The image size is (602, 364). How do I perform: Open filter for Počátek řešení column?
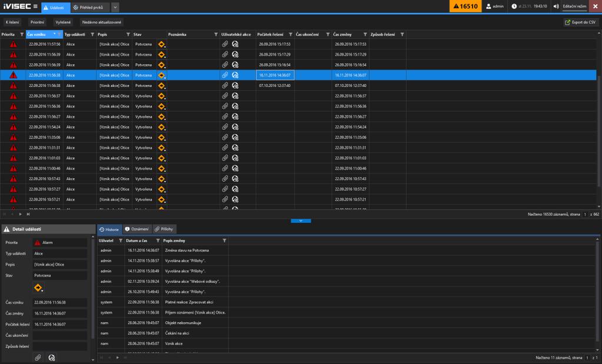click(x=291, y=35)
